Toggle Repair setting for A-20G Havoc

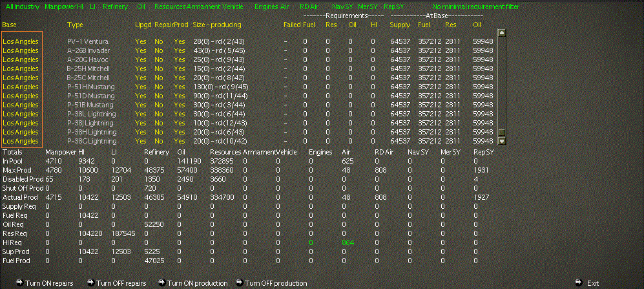pos(158,59)
